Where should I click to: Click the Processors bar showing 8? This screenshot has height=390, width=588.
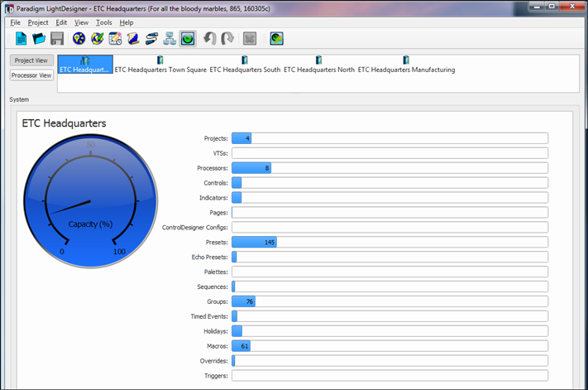tap(390, 168)
